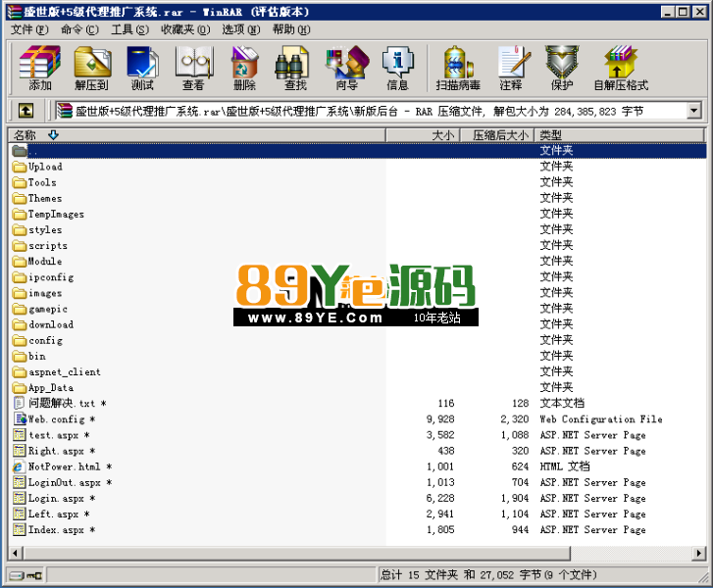This screenshot has height=588, width=713.
Task: Click the Web Configuration File type cell
Action: 601,419
